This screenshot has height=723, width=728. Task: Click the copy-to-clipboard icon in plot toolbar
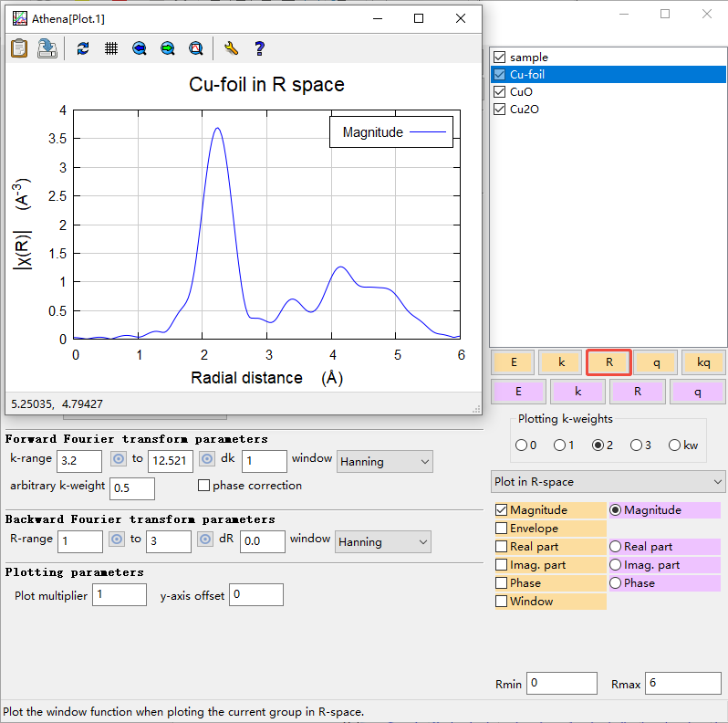click(19, 48)
